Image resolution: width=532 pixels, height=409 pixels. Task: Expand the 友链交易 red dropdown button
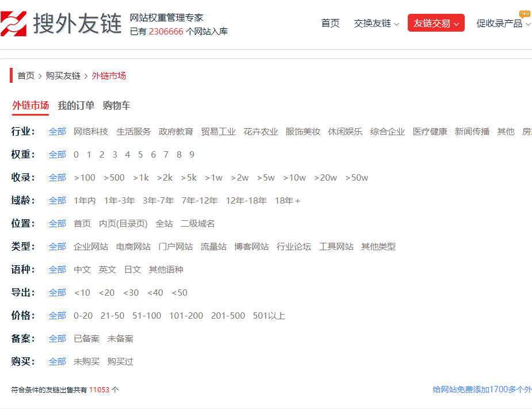click(436, 23)
